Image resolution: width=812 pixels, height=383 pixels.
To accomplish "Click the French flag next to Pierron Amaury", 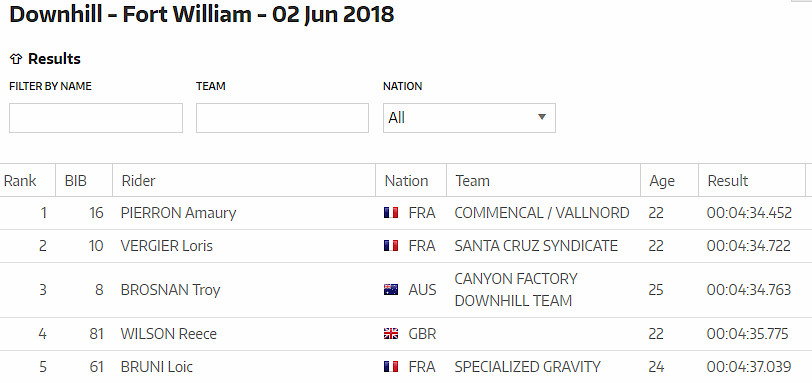I will tap(391, 213).
